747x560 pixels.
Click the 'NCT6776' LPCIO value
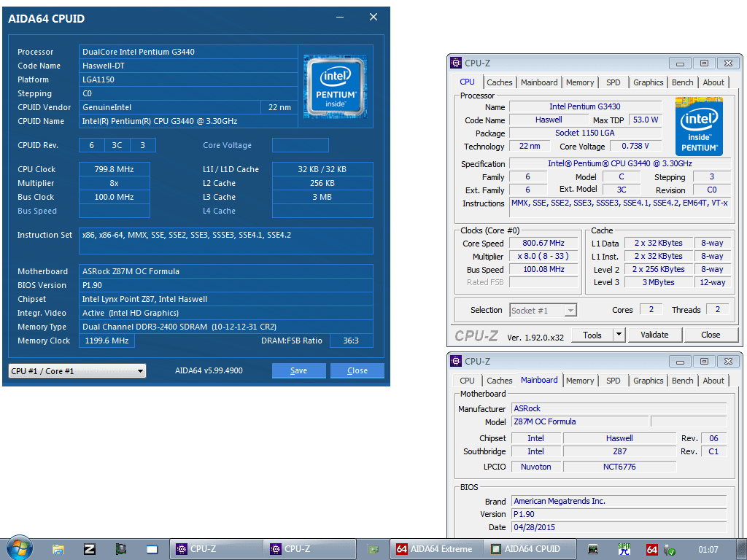pos(619,467)
